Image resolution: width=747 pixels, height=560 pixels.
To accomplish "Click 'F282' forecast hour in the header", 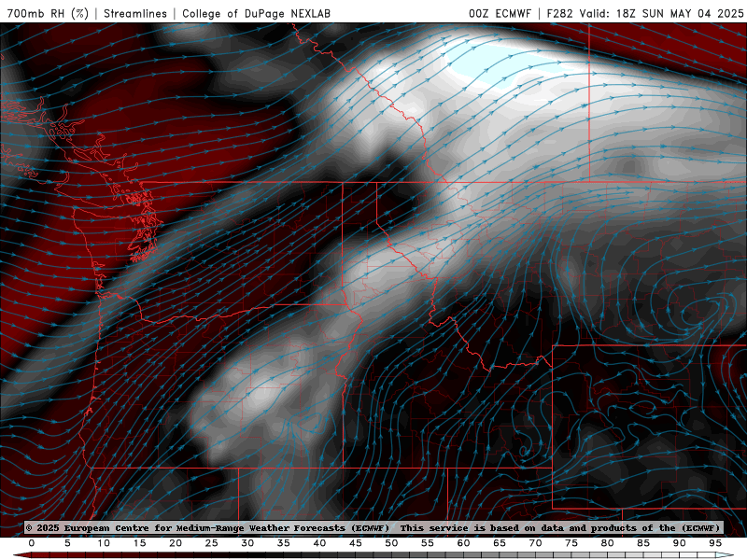I will [559, 13].
